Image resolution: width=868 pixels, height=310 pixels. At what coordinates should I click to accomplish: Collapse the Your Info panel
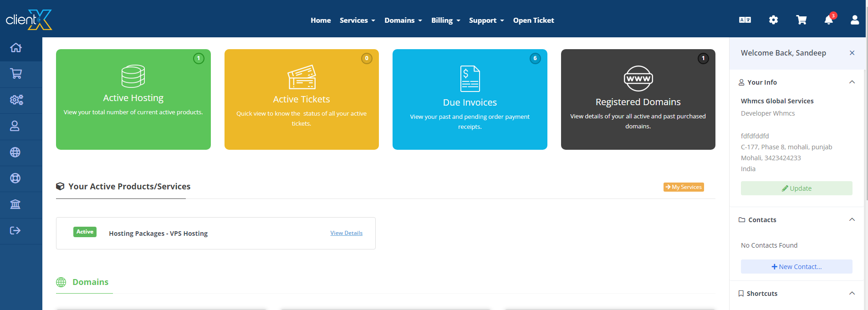[852, 82]
